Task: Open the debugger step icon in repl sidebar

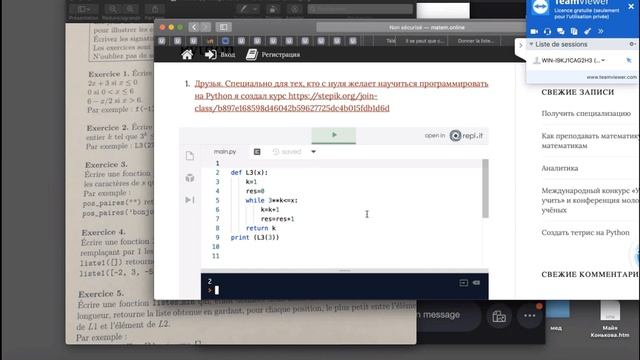Action: pyautogui.click(x=190, y=200)
